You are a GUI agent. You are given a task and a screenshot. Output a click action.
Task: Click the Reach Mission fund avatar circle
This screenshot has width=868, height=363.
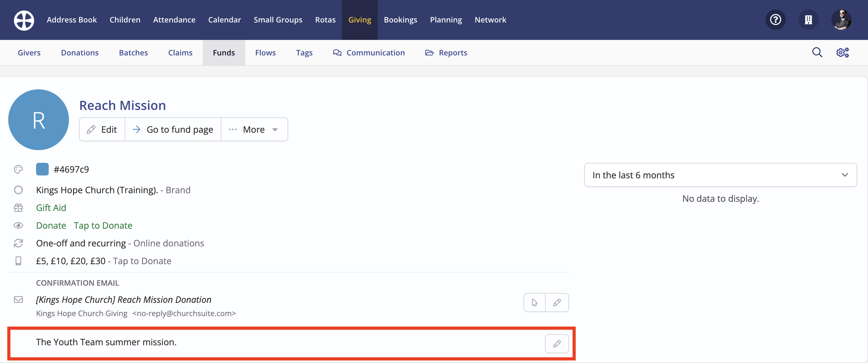(x=38, y=120)
